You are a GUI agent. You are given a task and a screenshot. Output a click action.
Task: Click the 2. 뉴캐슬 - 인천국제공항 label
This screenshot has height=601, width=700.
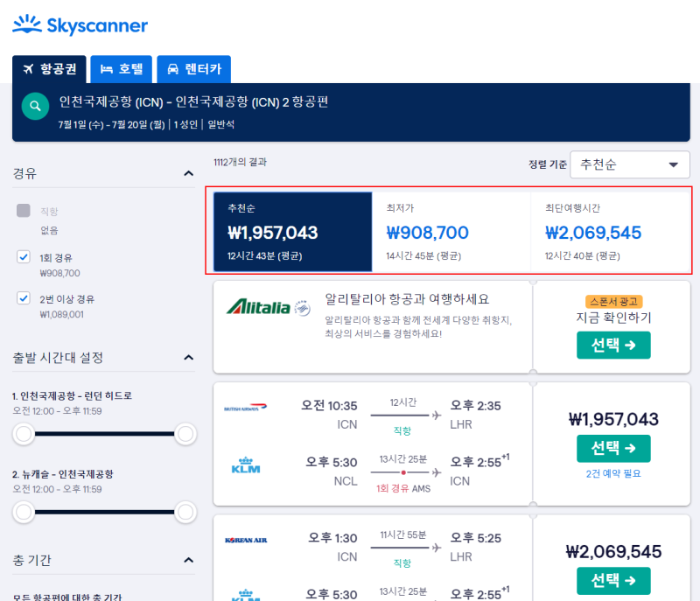tap(62, 474)
